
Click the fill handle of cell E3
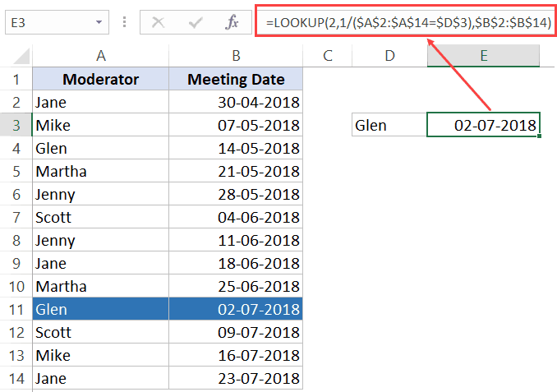(x=539, y=136)
